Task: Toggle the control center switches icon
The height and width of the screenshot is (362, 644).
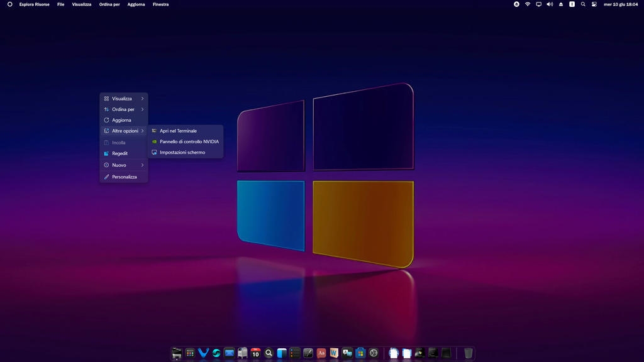Action: (x=594, y=4)
